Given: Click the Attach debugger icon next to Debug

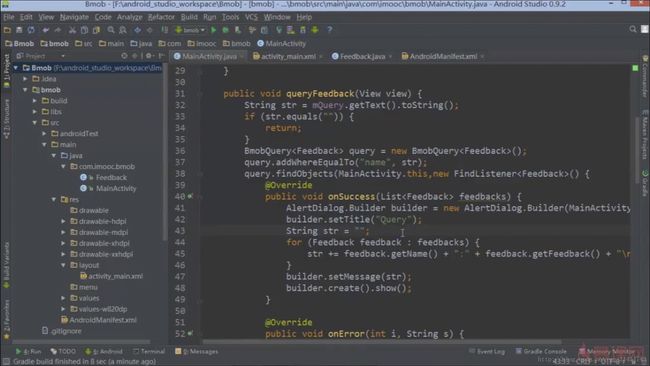Looking at the screenshot, I should coord(238,30).
